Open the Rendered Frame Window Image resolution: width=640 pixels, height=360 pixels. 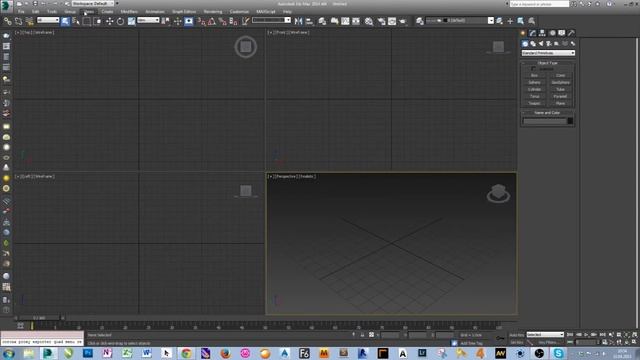coord(392,21)
